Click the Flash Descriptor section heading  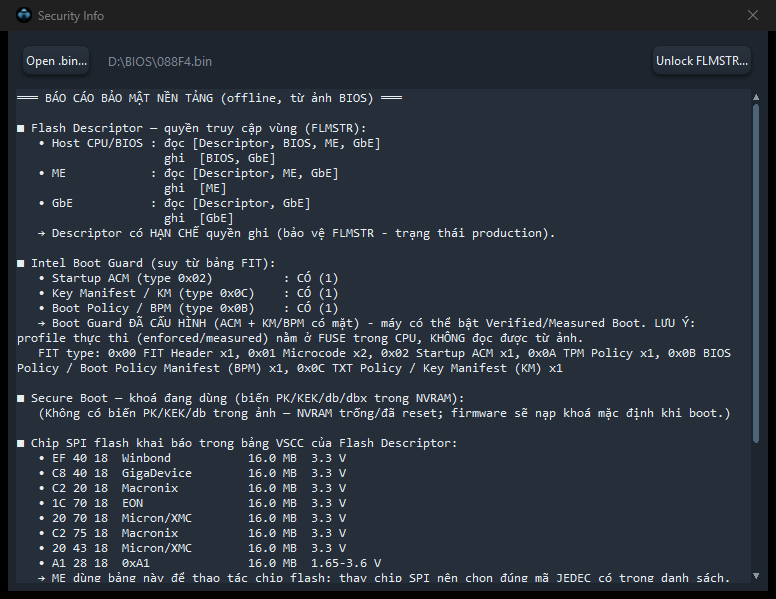192,128
